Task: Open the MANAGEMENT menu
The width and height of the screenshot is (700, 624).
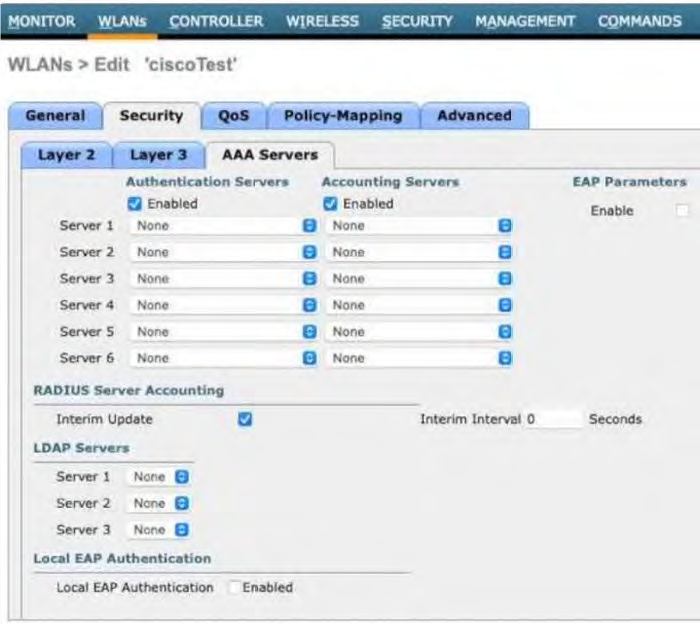Action: click(x=525, y=21)
